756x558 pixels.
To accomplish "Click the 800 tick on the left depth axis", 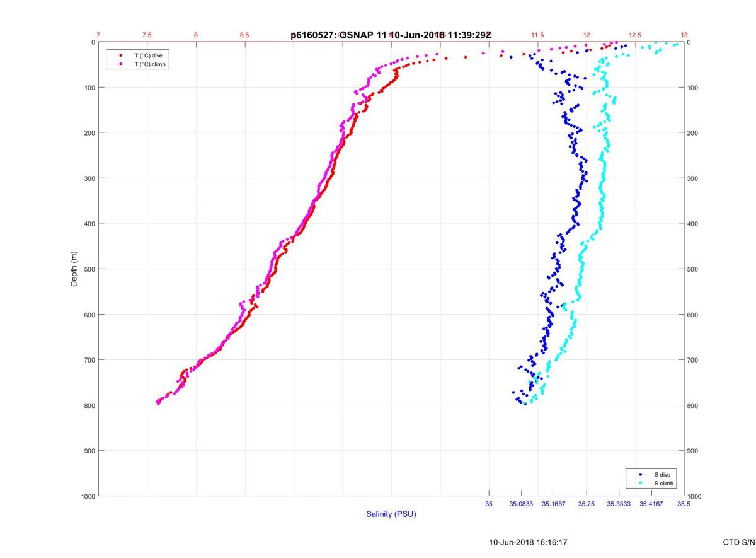I will pyautogui.click(x=89, y=405).
